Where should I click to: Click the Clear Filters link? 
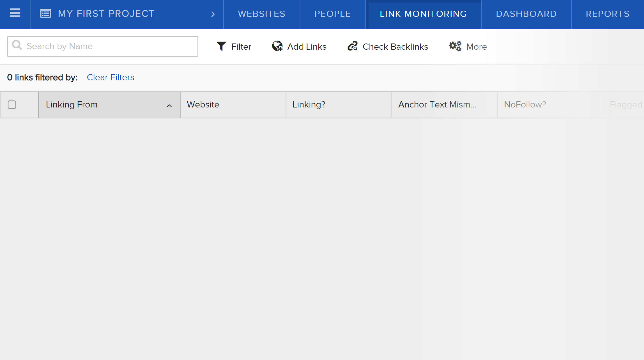pos(111,77)
